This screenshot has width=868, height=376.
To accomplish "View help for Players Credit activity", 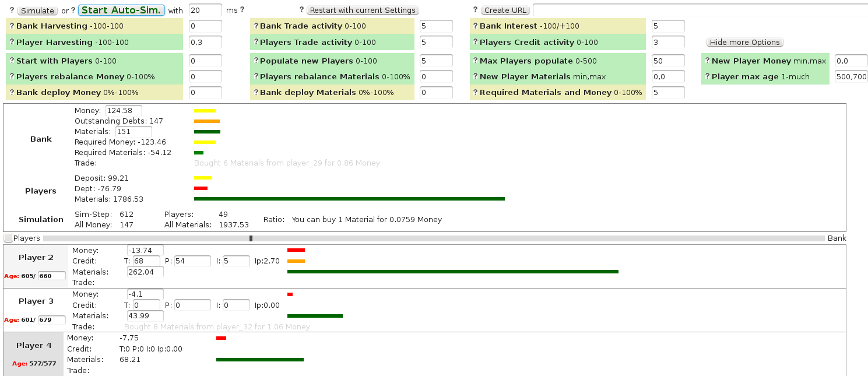I will point(476,42).
